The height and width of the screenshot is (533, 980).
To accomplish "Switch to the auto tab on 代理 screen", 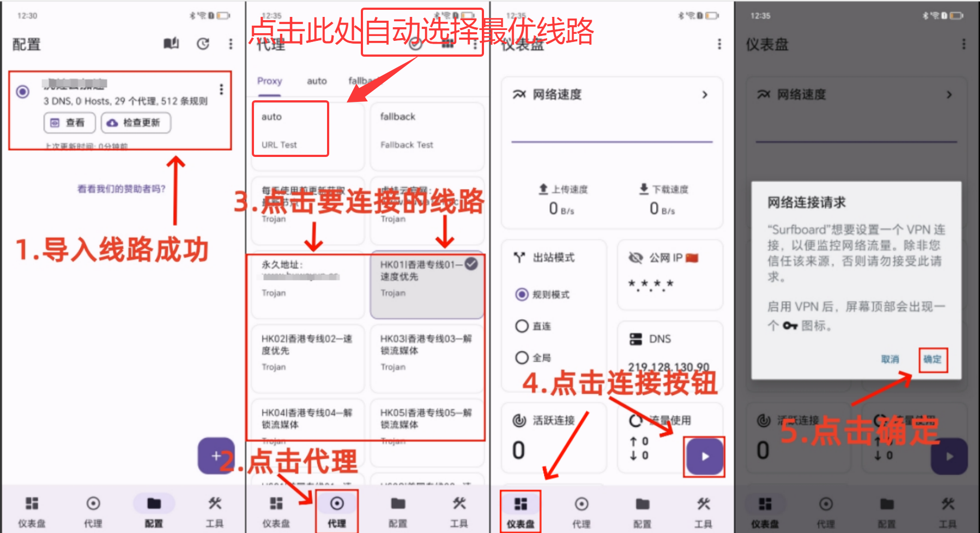I will 317,81.
